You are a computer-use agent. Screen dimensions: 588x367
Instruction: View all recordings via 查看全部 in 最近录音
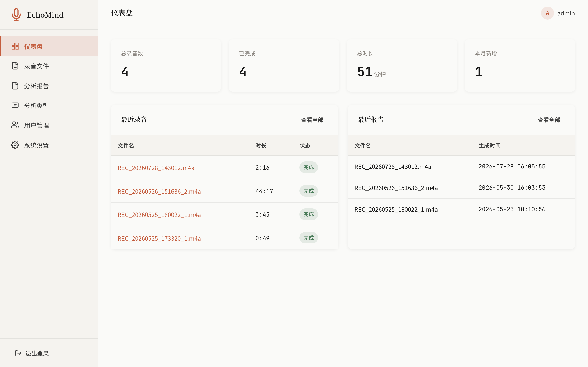(312, 120)
